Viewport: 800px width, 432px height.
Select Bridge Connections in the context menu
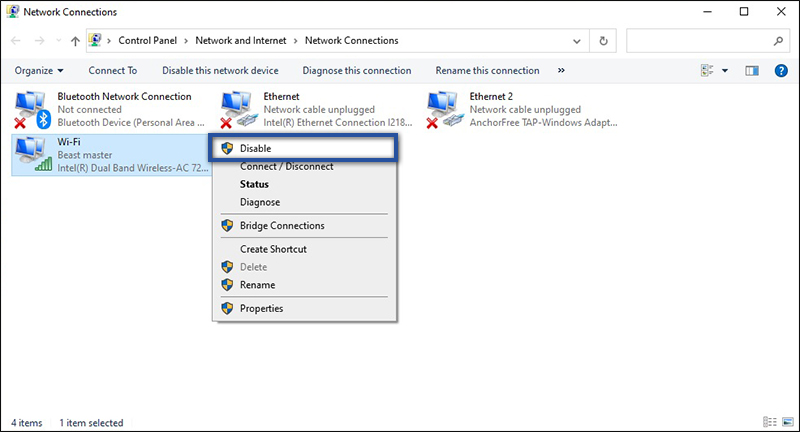tap(304, 225)
